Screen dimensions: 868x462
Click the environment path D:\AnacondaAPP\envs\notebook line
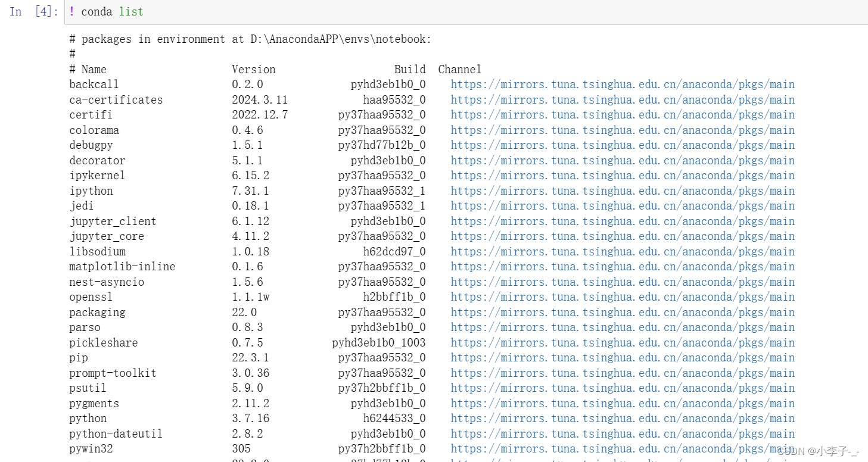[250, 39]
